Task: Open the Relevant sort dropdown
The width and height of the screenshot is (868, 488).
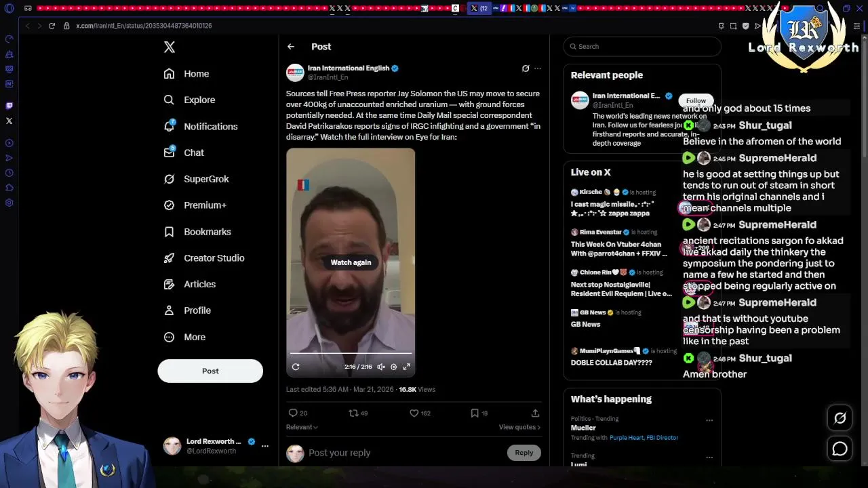Action: pos(302,427)
